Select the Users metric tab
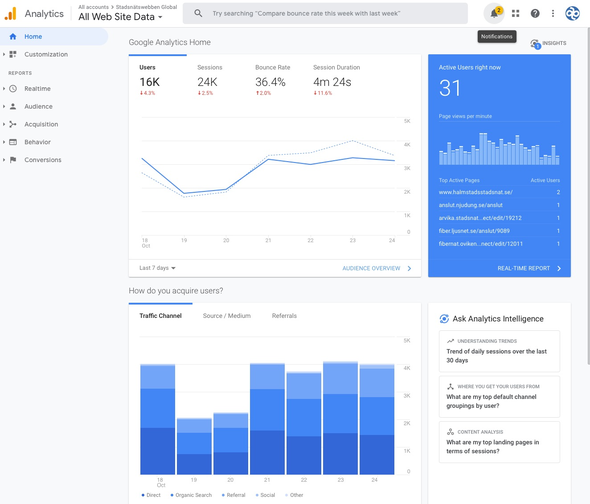The width and height of the screenshot is (590, 504). click(x=158, y=79)
